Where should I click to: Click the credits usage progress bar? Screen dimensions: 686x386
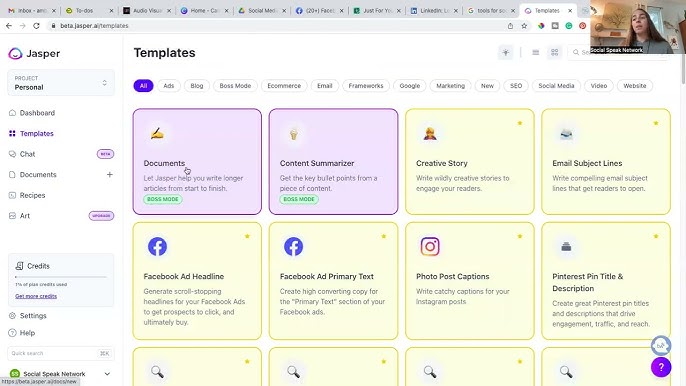click(61, 277)
